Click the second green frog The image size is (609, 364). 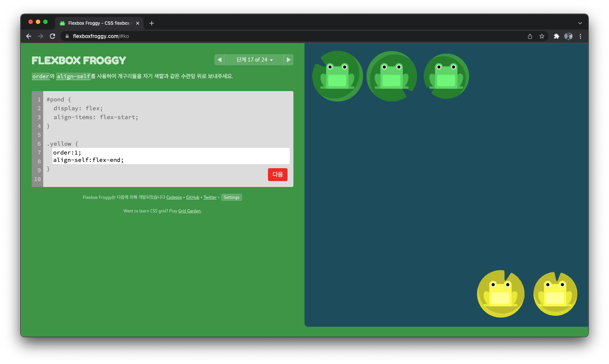pos(391,76)
